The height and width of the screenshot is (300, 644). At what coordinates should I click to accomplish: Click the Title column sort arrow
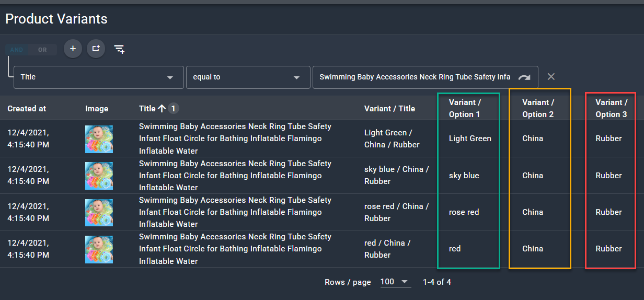click(x=162, y=108)
